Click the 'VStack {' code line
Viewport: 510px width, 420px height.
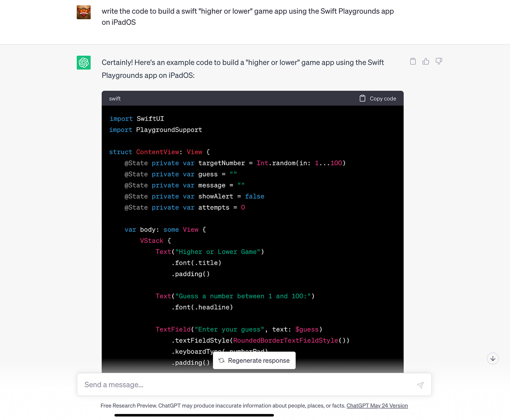156,241
